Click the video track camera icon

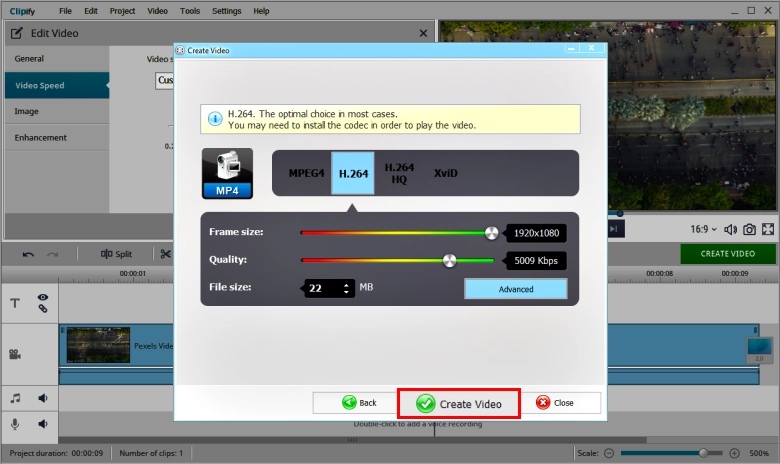pos(15,354)
